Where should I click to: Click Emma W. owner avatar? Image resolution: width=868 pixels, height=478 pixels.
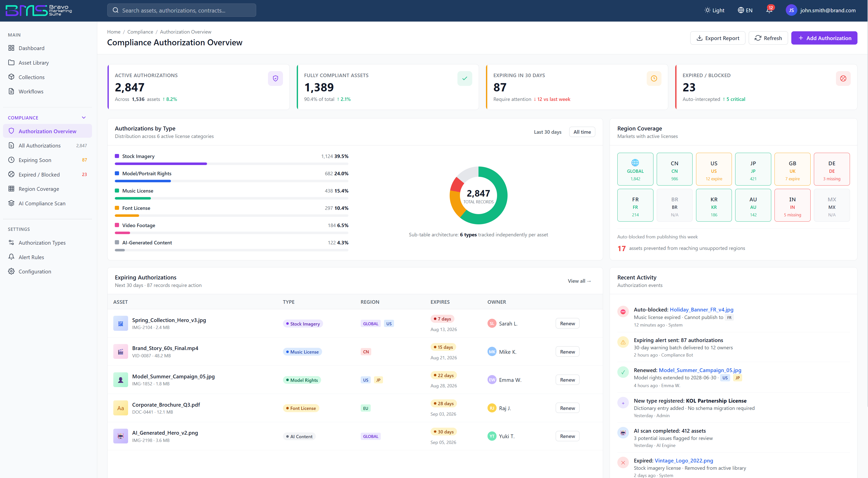(492, 380)
